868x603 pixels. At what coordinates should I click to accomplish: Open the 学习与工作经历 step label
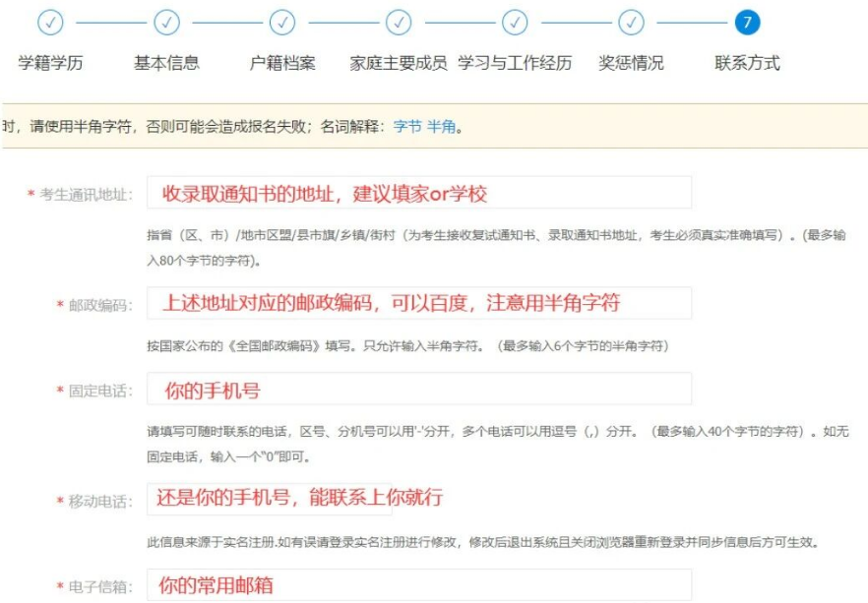coord(515,63)
